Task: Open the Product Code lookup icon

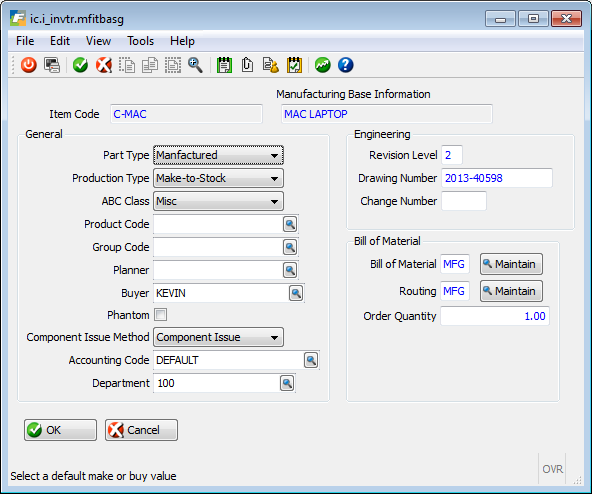Action: [x=290, y=224]
